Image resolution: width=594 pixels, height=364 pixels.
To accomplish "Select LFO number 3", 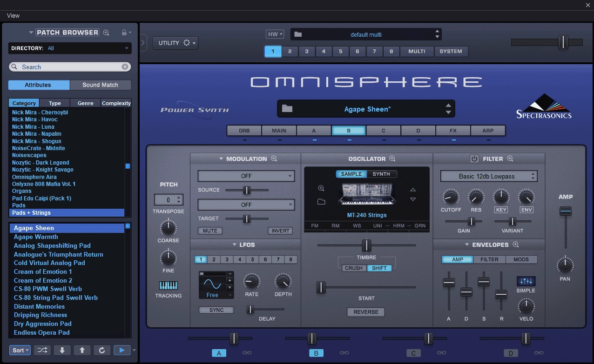I will point(227,260).
